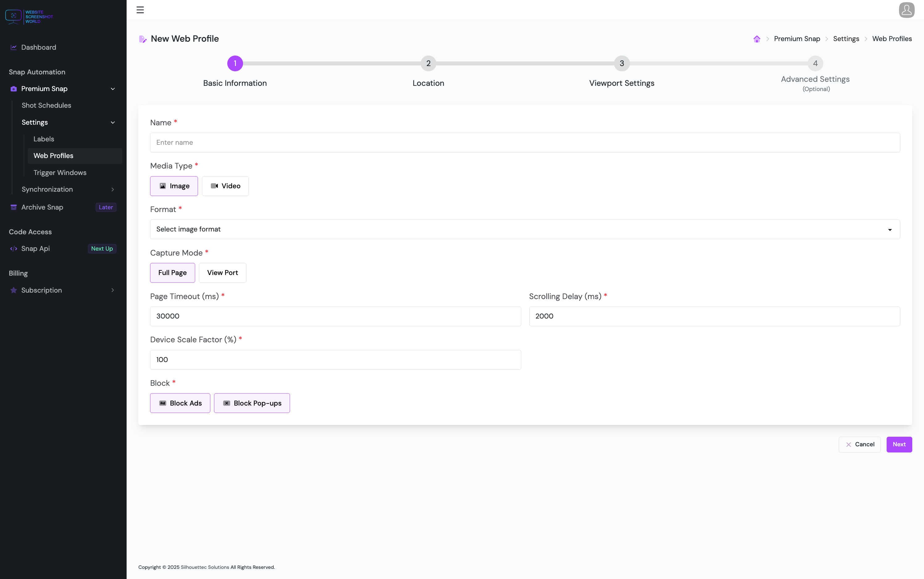The height and width of the screenshot is (579, 924).
Task: Click the Premium Snap camera icon
Action: coord(13,89)
